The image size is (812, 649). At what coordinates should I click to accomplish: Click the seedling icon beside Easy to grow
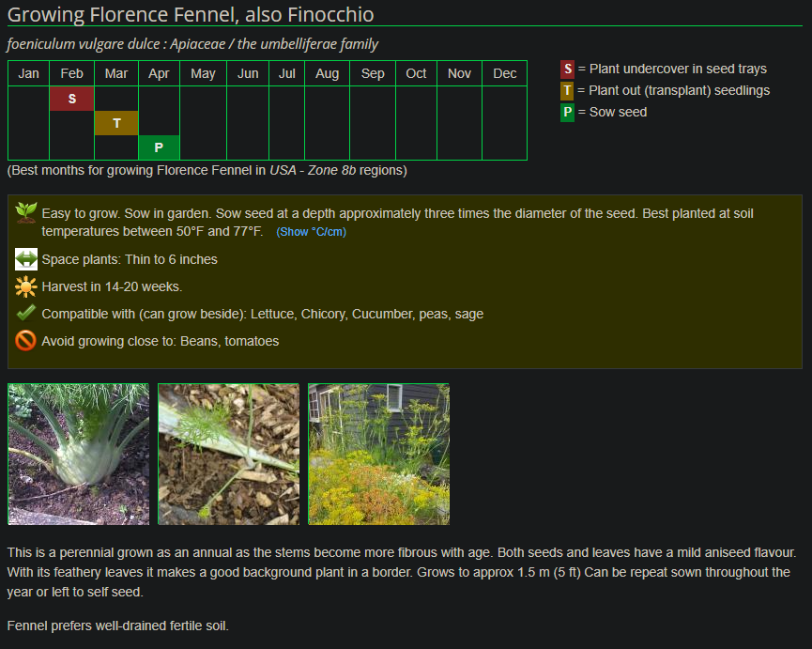(x=26, y=212)
